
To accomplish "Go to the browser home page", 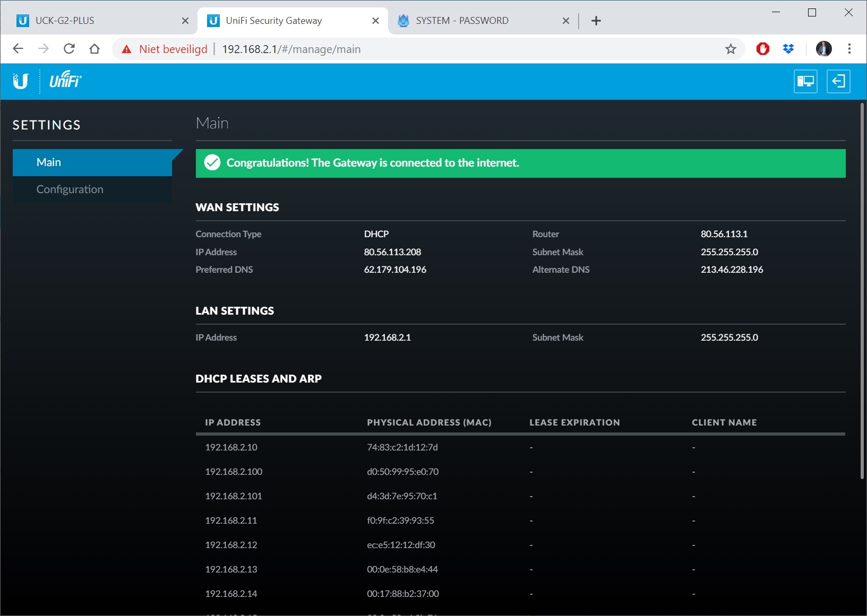I will tap(95, 49).
